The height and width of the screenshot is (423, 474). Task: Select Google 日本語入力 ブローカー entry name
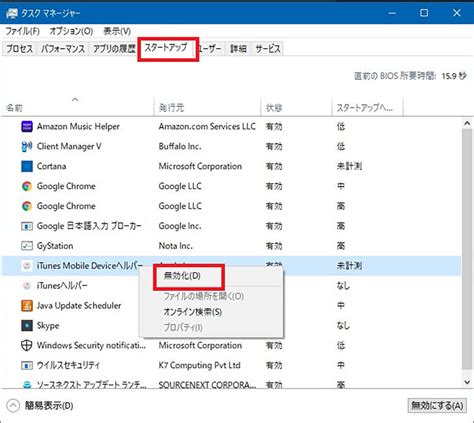click(x=89, y=226)
